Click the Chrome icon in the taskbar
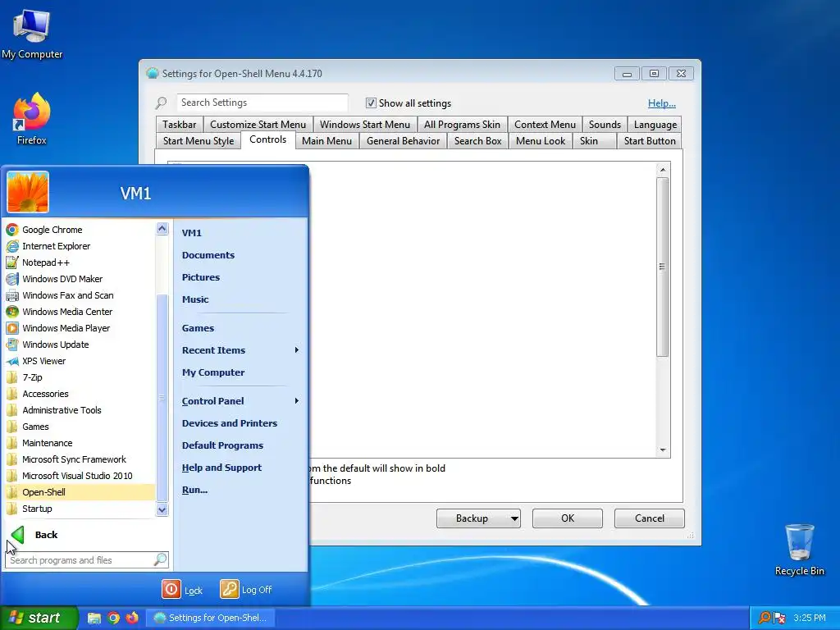Viewport: 840px width, 630px height. pyautogui.click(x=113, y=618)
